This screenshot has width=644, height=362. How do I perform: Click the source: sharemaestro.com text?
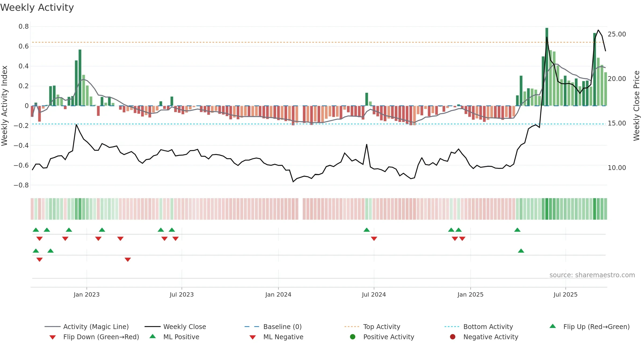(592, 275)
